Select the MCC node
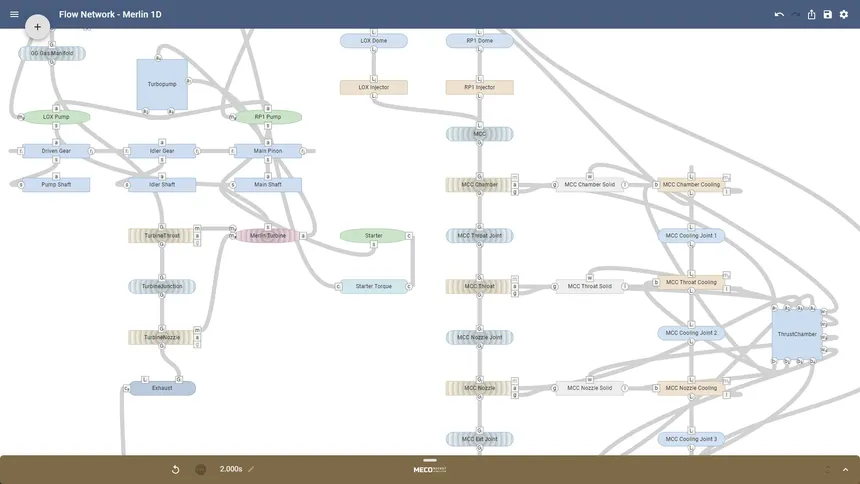Screen dimensions: 860x484 [x=479, y=134]
